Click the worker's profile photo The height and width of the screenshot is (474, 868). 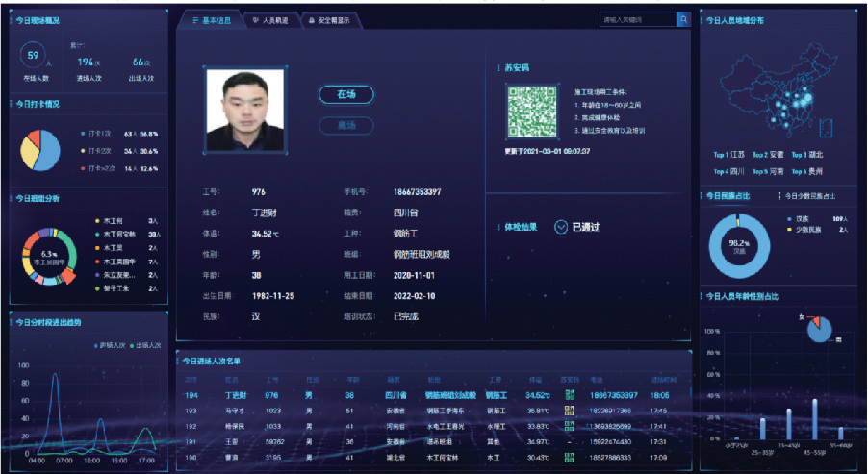pyautogui.click(x=245, y=109)
